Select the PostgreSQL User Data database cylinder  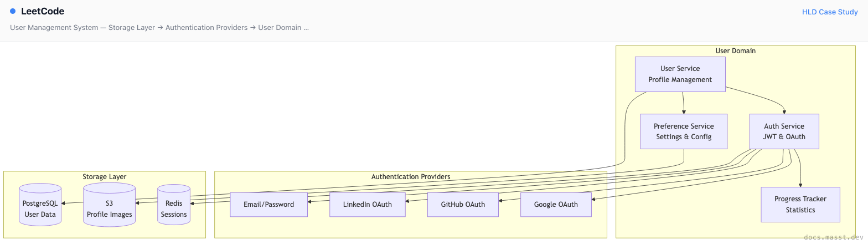tap(40, 204)
